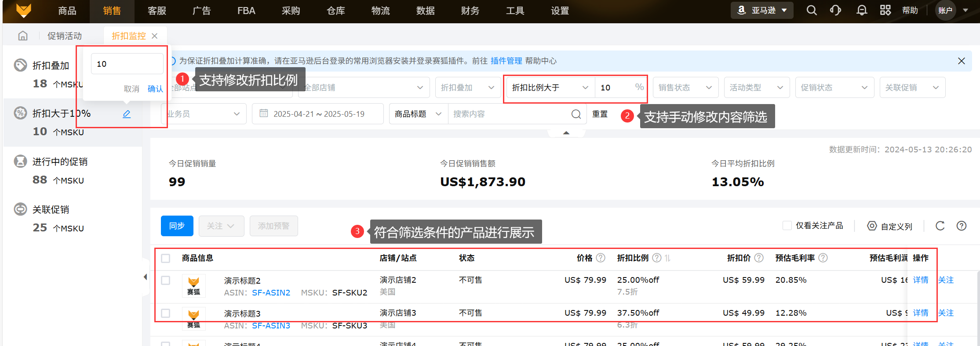Open the SF-ASIN2 link

[x=271, y=292]
